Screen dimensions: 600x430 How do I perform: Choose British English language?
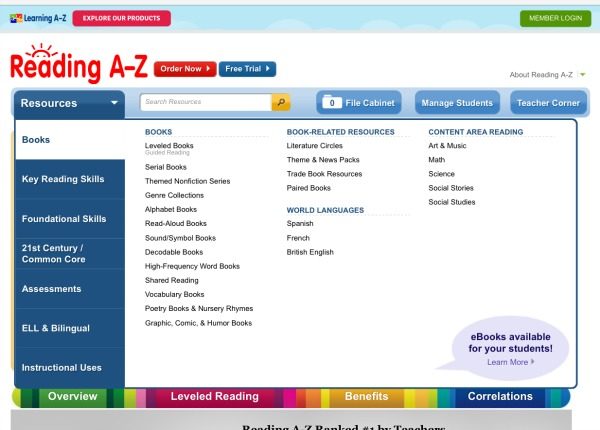coord(310,252)
